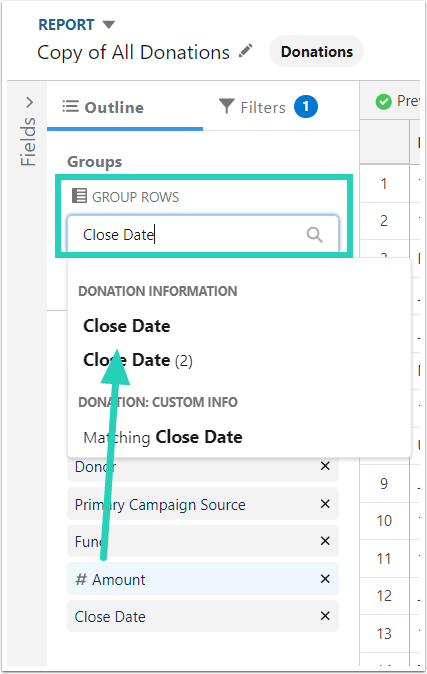
Task: Remove the Donor column
Action: [x=325, y=466]
